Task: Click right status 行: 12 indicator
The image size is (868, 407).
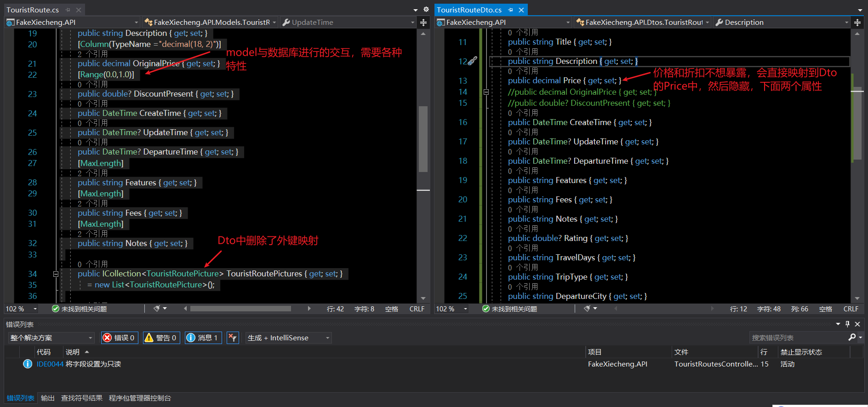Action: coord(738,309)
